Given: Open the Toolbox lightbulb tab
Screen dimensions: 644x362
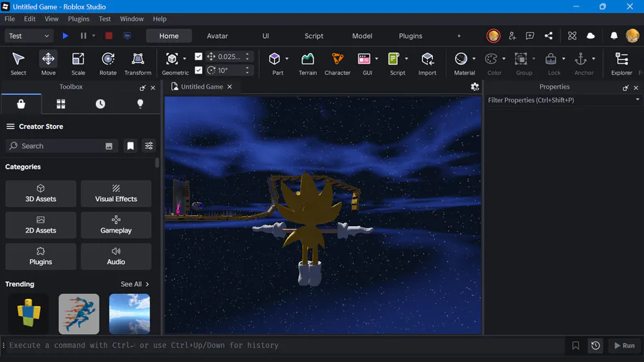Looking at the screenshot, I should click(140, 104).
